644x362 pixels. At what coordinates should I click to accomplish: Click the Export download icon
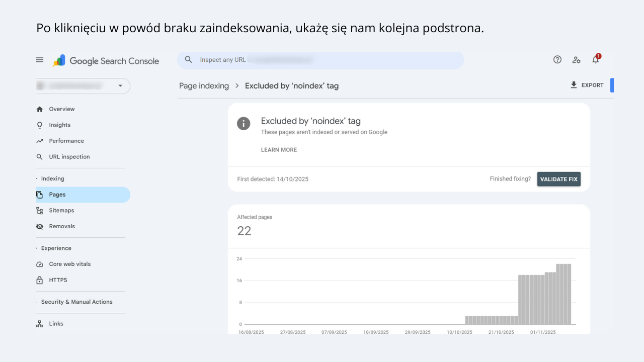574,85
